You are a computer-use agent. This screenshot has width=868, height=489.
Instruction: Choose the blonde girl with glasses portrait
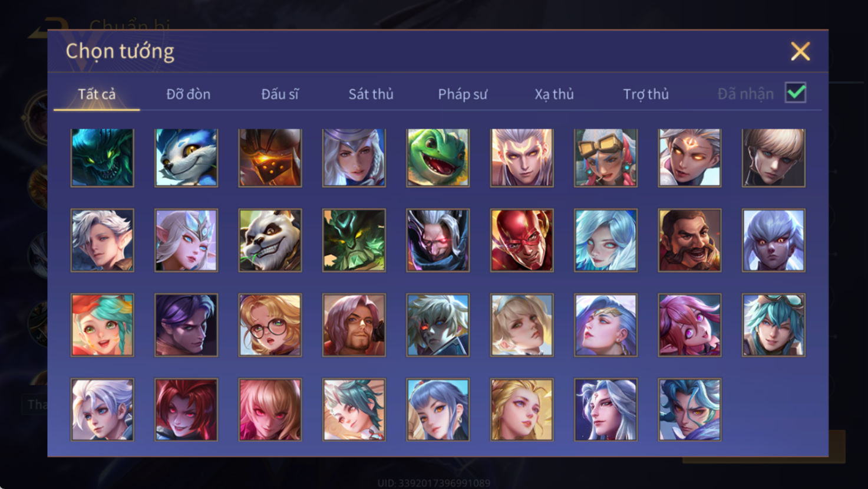pyautogui.click(x=270, y=325)
